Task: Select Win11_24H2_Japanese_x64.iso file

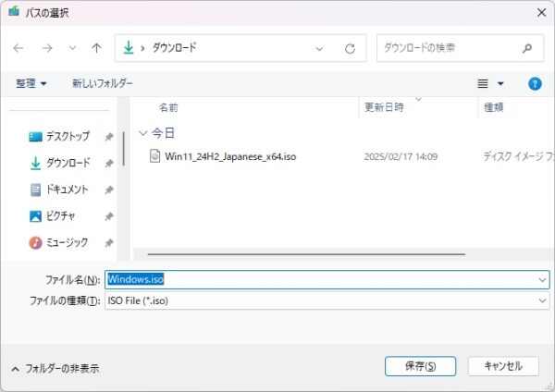Action: tap(230, 156)
